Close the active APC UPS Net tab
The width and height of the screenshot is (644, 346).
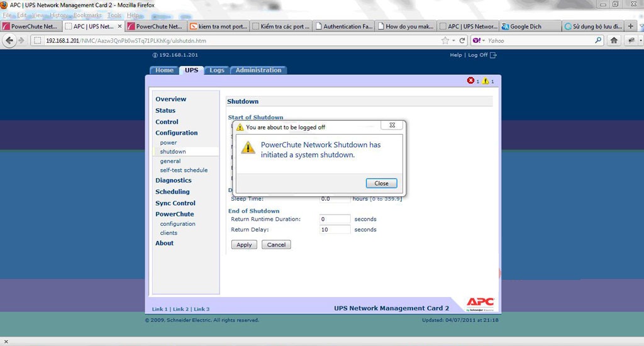pyautogui.click(x=119, y=26)
